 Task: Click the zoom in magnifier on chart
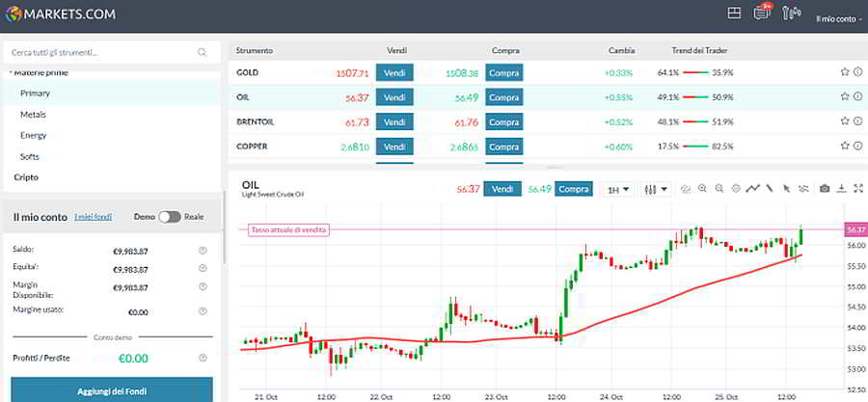tap(702, 189)
